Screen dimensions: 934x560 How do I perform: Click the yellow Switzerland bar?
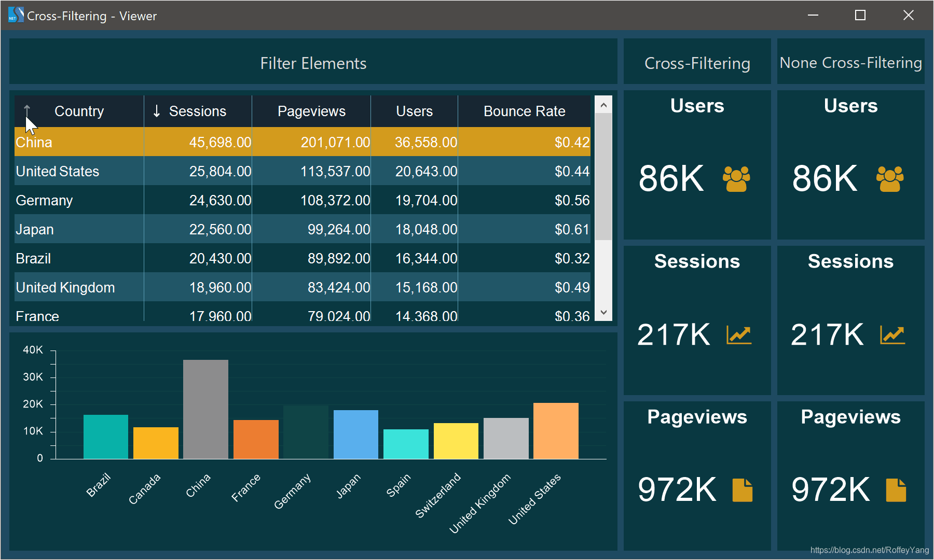[x=456, y=441]
